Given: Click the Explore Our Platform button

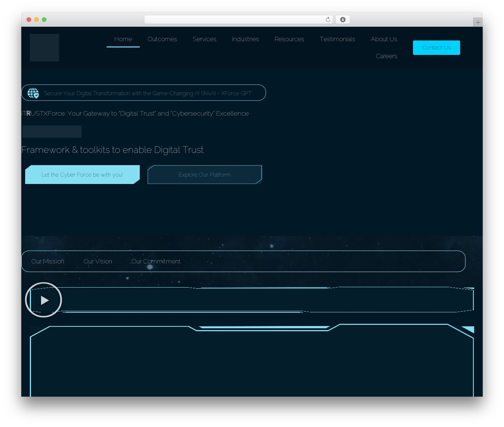Looking at the screenshot, I should (x=205, y=175).
